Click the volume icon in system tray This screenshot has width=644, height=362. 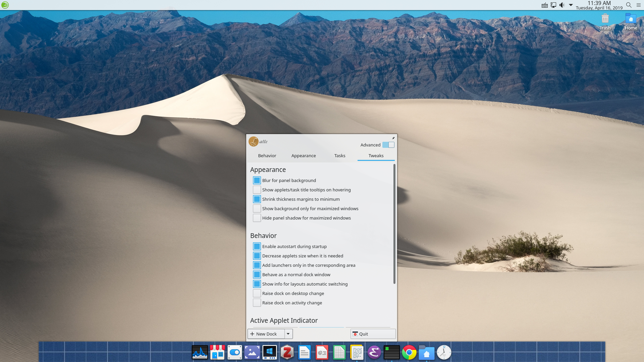pos(562,5)
